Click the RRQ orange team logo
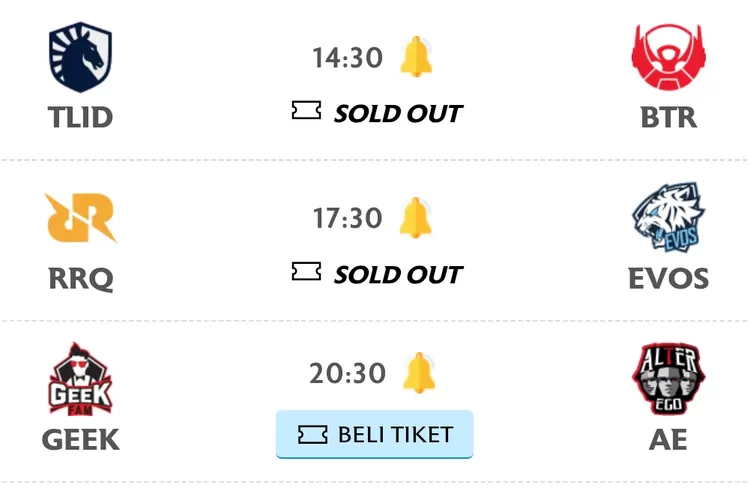The image size is (750, 500). click(x=80, y=218)
